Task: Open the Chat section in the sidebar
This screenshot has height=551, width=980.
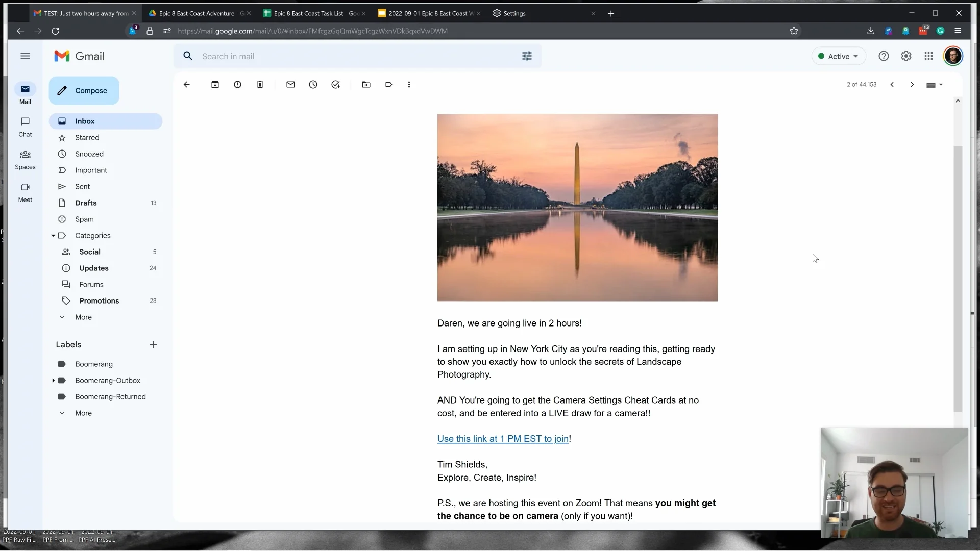Action: 25,127
